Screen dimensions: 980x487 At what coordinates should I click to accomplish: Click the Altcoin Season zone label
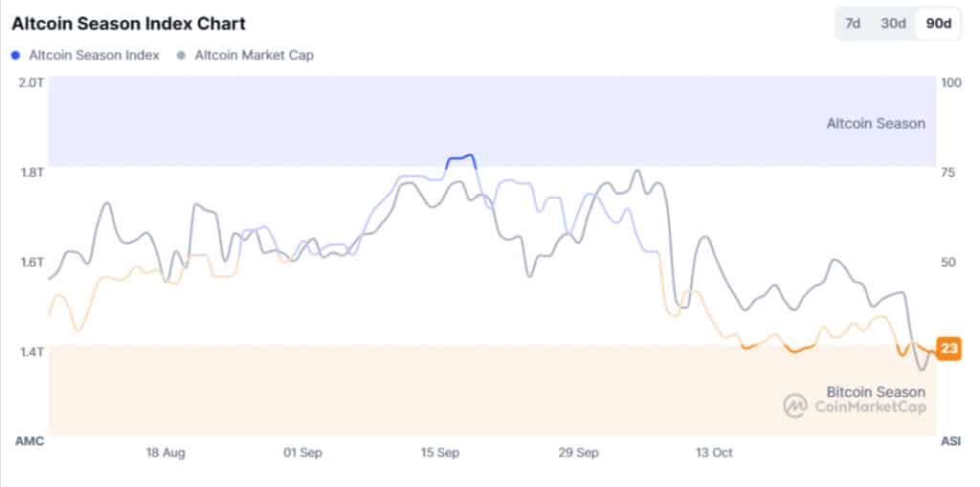pyautogui.click(x=876, y=123)
